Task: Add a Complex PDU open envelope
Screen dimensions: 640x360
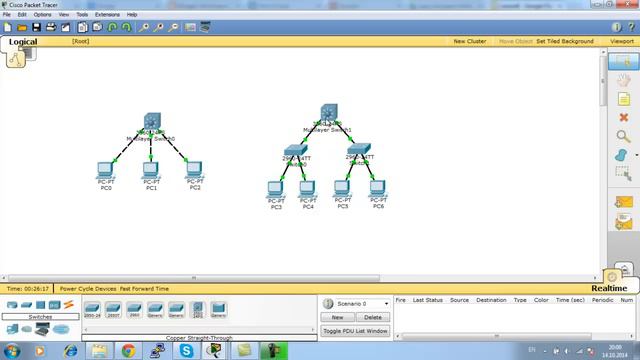Action: [624, 222]
